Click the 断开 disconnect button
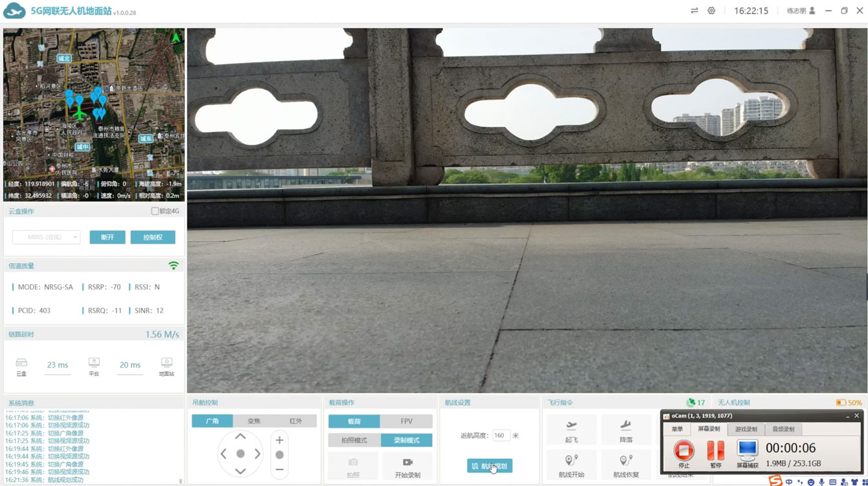Screen dimensions: 868x486 (108, 237)
